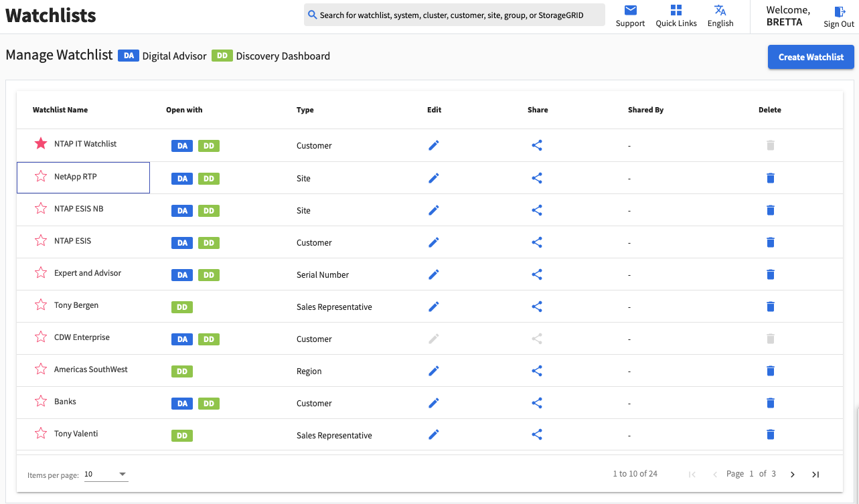Edit the Banks watchlist
Screen dimensions: 859x504
[434, 403]
